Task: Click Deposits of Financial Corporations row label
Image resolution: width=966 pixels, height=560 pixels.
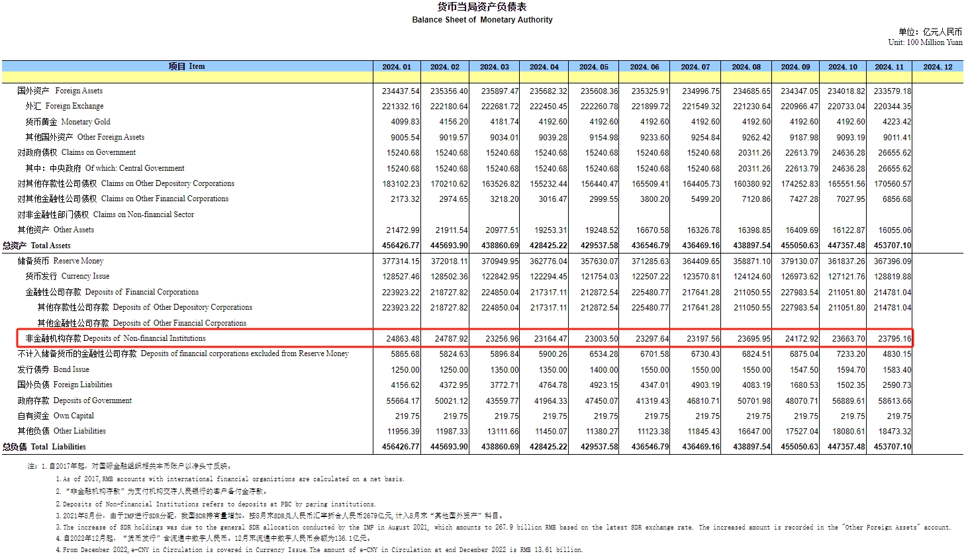Action: [112, 292]
